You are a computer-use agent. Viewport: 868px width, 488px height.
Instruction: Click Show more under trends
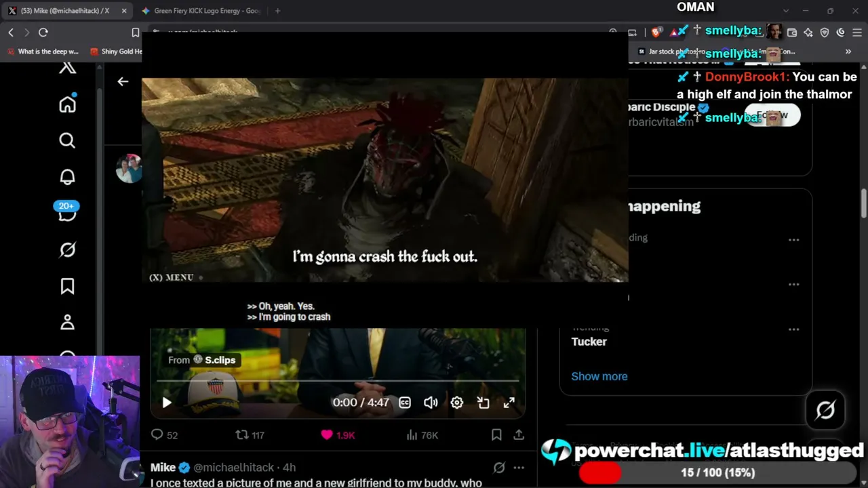coord(599,376)
